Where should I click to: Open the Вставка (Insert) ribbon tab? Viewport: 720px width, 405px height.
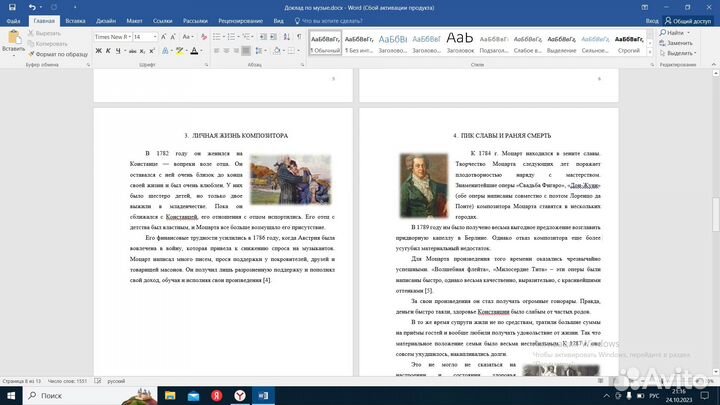point(75,20)
